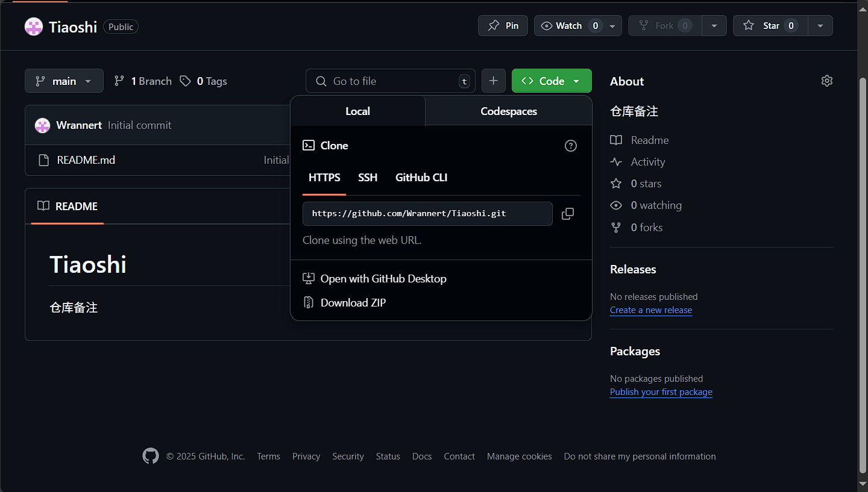Click the GitHub logo in the footer
Image resolution: width=868 pixels, height=492 pixels.
click(150, 456)
